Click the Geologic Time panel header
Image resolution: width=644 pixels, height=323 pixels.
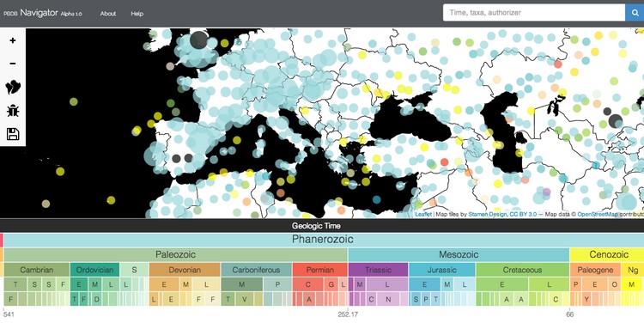point(322,226)
